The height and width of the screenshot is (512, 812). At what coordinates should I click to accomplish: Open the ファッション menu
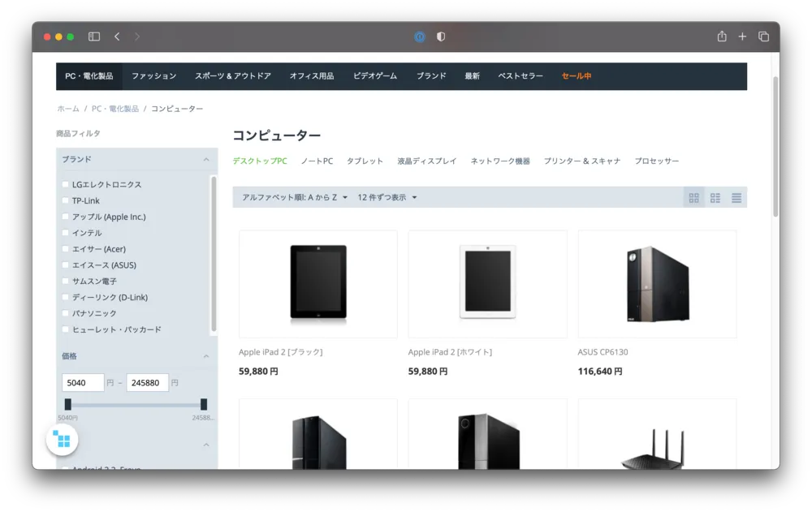click(153, 76)
